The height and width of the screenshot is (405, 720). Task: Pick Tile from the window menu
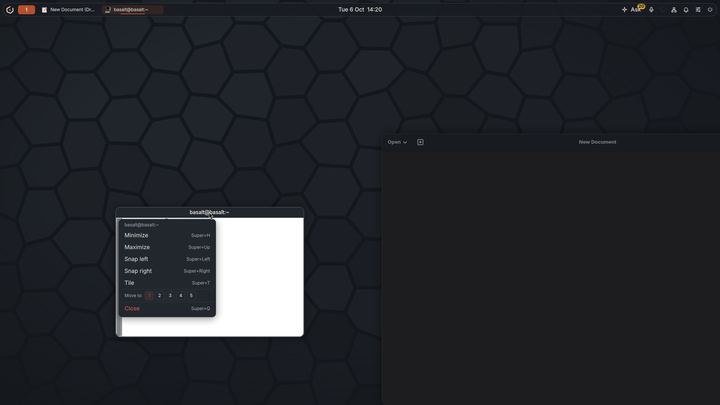pyautogui.click(x=167, y=283)
